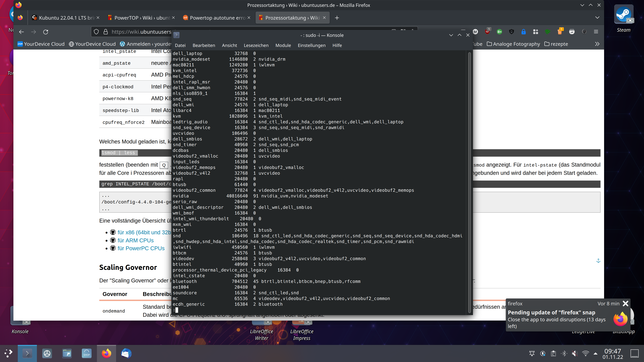Dismiss the firefox snap update notification
The width and height of the screenshot is (644, 362).
pos(625,303)
